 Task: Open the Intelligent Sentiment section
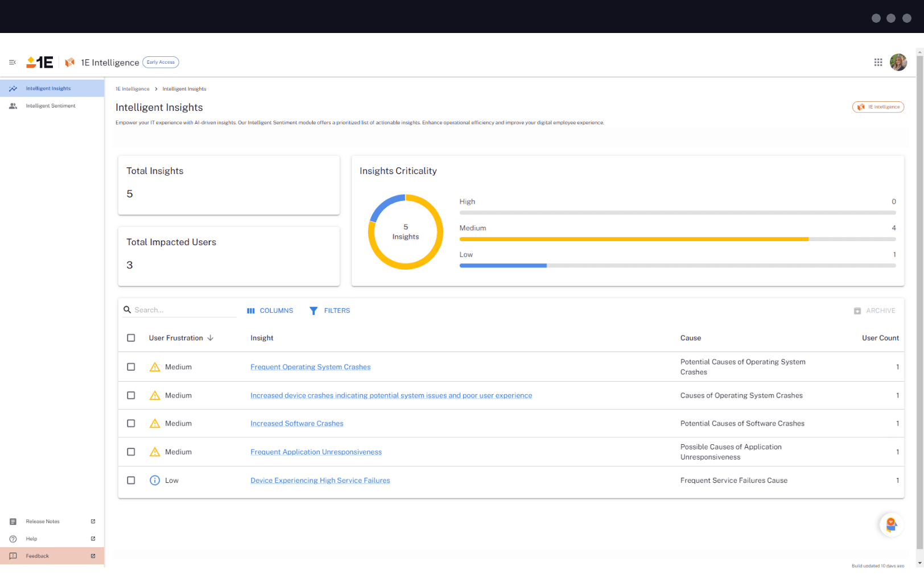50,106
